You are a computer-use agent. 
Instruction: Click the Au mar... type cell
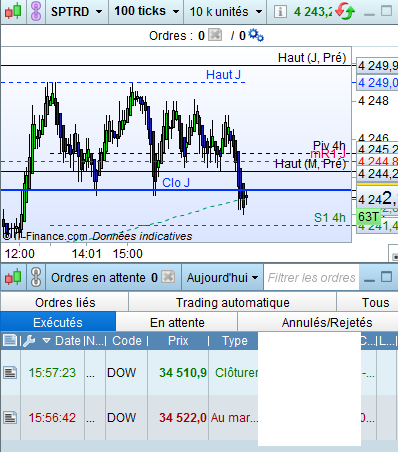tap(234, 417)
